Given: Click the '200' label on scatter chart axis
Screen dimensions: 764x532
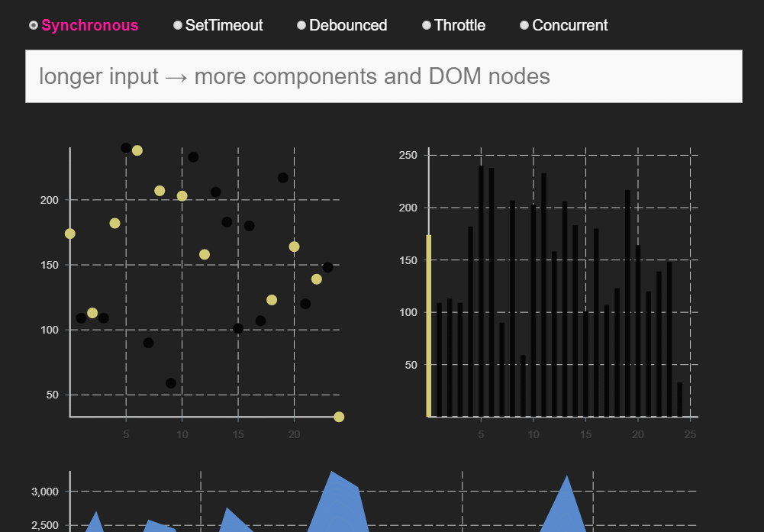Looking at the screenshot, I should pos(49,200).
